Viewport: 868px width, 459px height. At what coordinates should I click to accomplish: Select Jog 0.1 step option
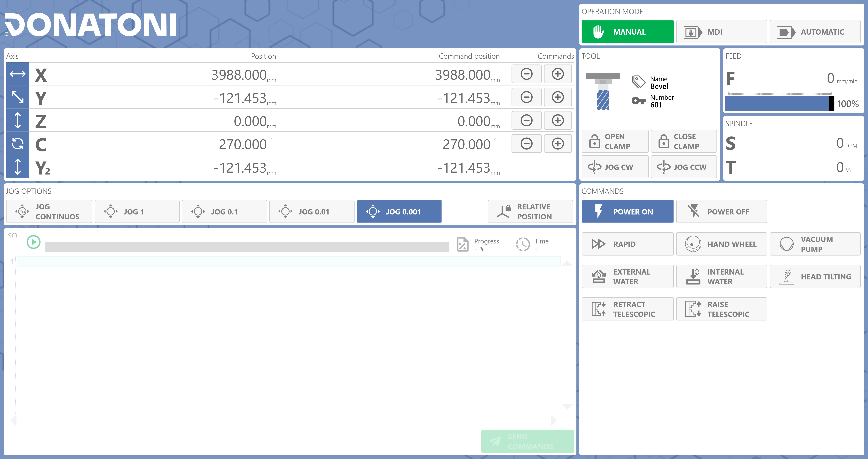pos(224,212)
